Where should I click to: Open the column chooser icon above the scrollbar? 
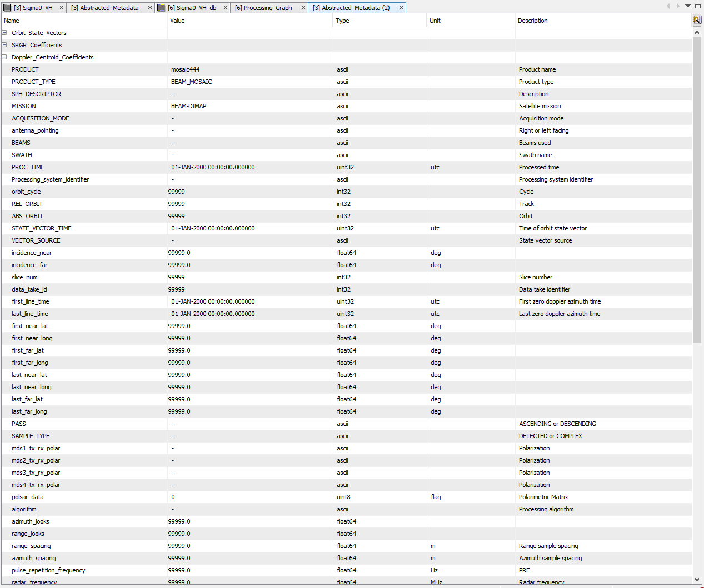697,20
